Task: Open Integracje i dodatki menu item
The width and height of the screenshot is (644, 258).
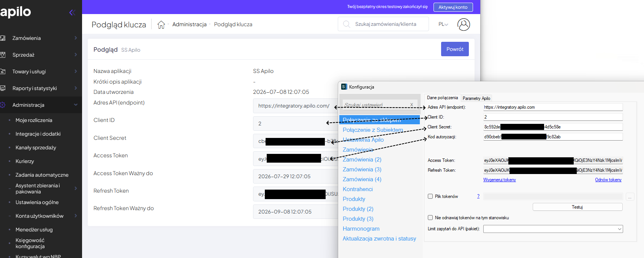Action: click(x=38, y=134)
